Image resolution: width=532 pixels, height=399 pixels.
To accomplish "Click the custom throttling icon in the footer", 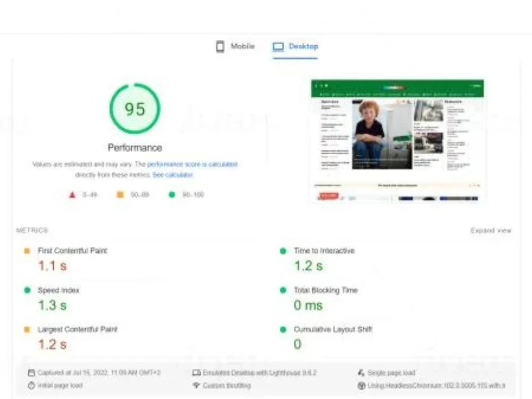I will [196, 385].
